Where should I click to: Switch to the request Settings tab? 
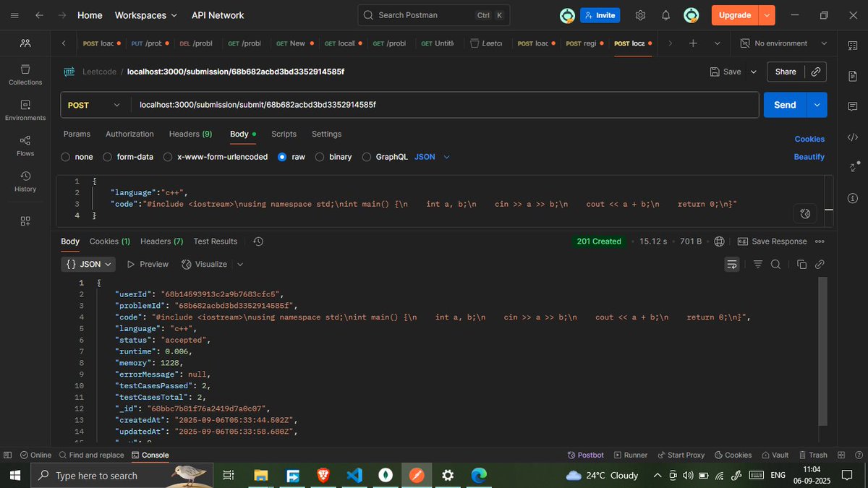coord(326,134)
